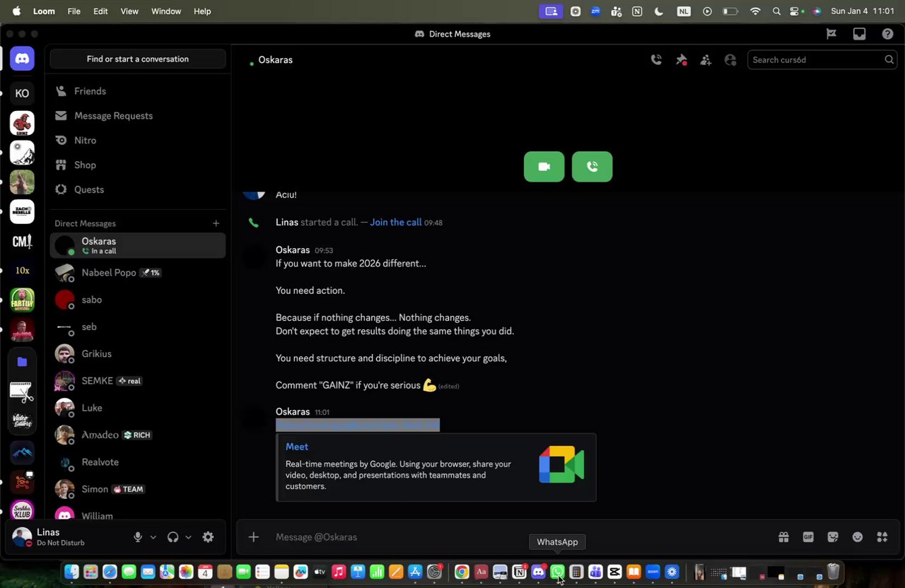The image size is (905, 588).
Task: Open Finder from the dock
Action: [x=71, y=572]
